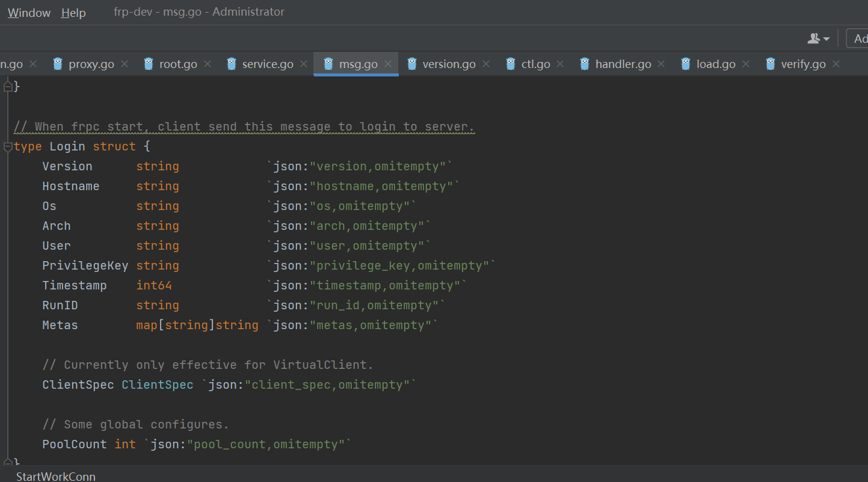This screenshot has height=482, width=868.
Task: Click the Login struct name
Action: (x=67, y=147)
